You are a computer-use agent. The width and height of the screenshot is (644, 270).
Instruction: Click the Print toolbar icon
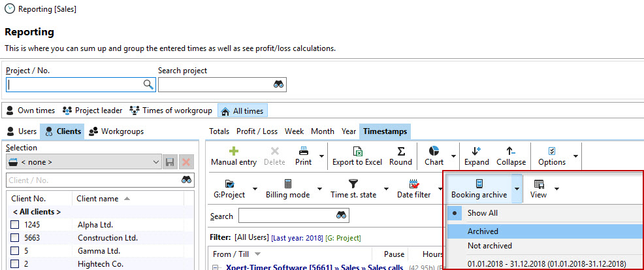coord(303,151)
